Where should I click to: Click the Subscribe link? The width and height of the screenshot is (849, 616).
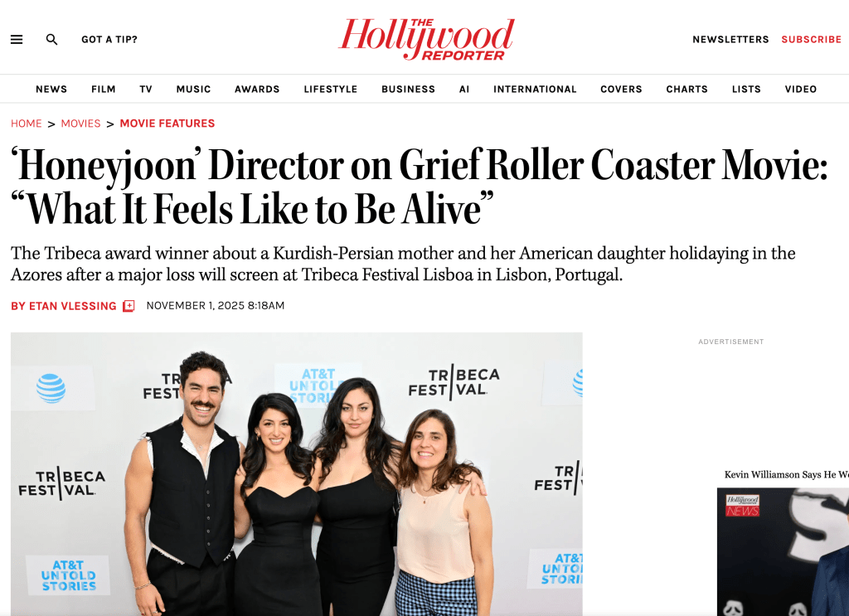point(811,40)
